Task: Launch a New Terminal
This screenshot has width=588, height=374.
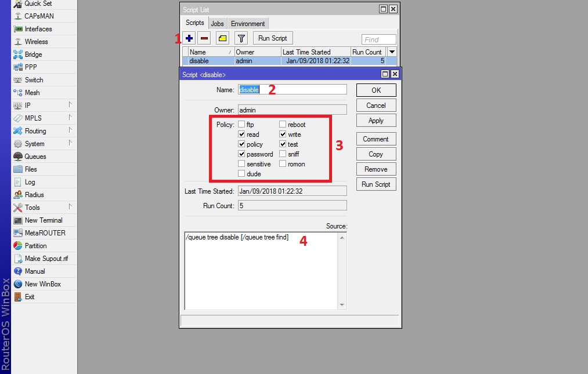Action: click(42, 220)
